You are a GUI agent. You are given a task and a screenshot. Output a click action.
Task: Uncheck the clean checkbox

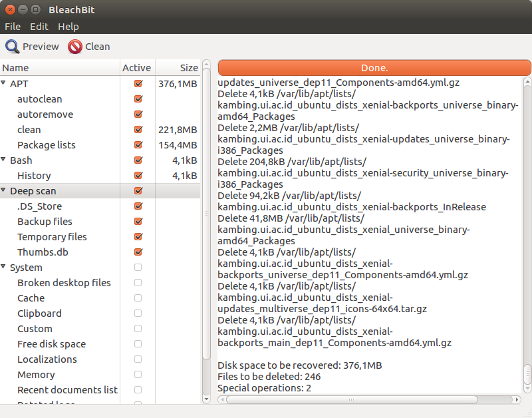[x=138, y=129]
